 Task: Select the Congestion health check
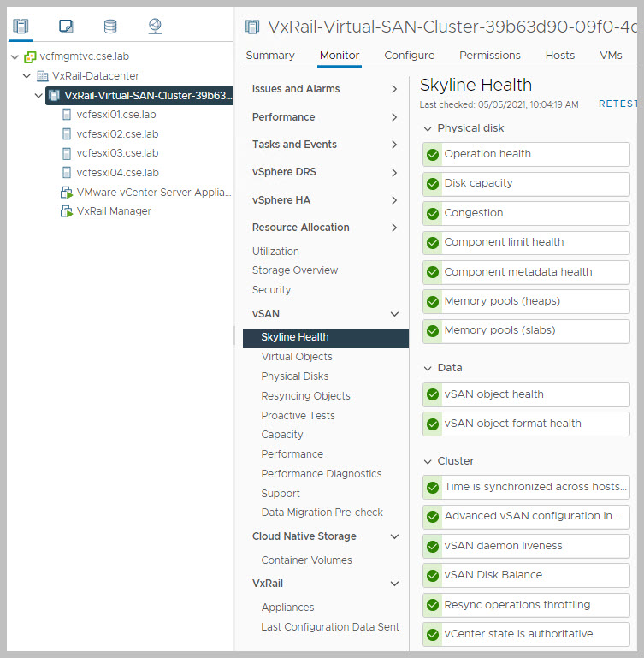click(473, 213)
